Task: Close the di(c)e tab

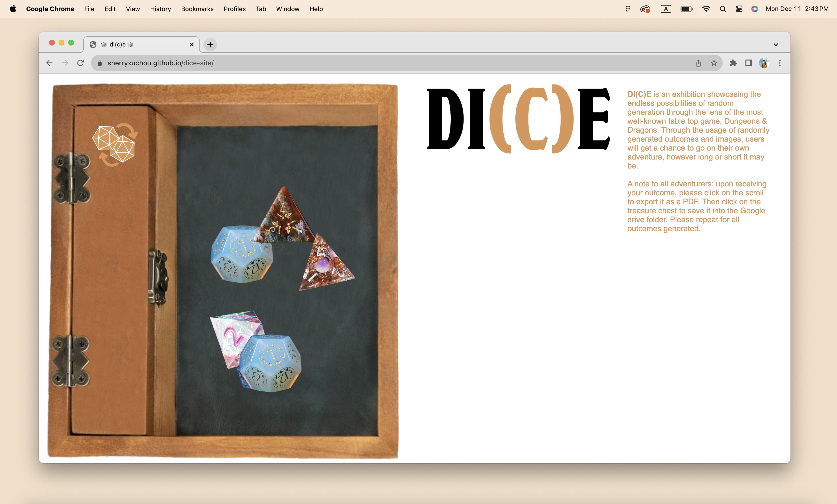Action: [x=192, y=45]
